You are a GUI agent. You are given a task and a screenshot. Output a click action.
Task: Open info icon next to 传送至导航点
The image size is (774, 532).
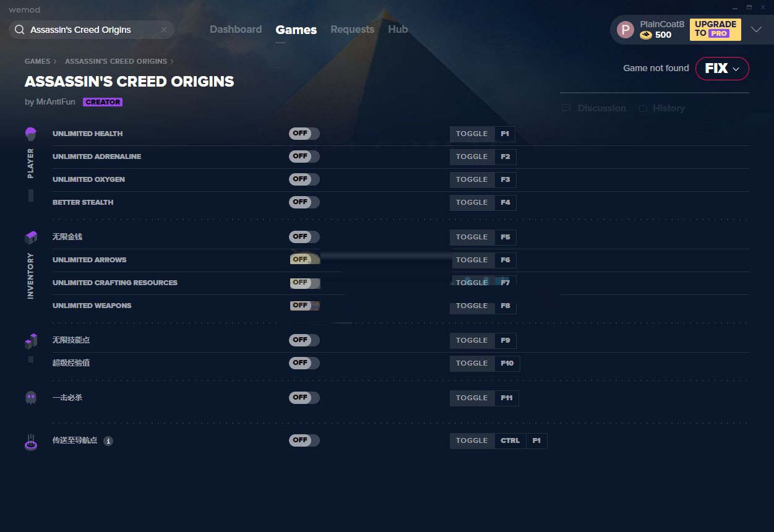108,441
